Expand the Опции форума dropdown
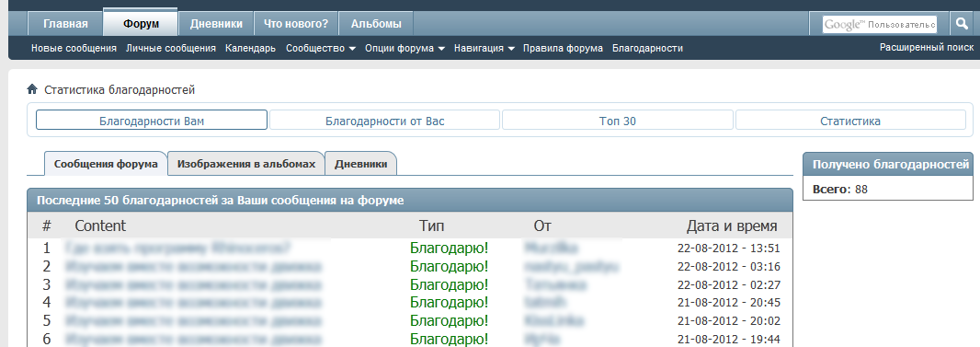 click(x=405, y=48)
